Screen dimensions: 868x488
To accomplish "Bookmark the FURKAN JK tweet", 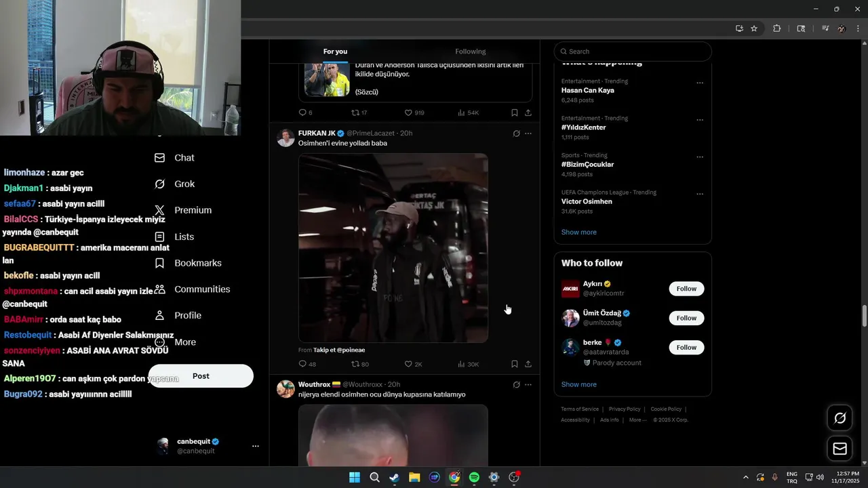I will (x=515, y=364).
